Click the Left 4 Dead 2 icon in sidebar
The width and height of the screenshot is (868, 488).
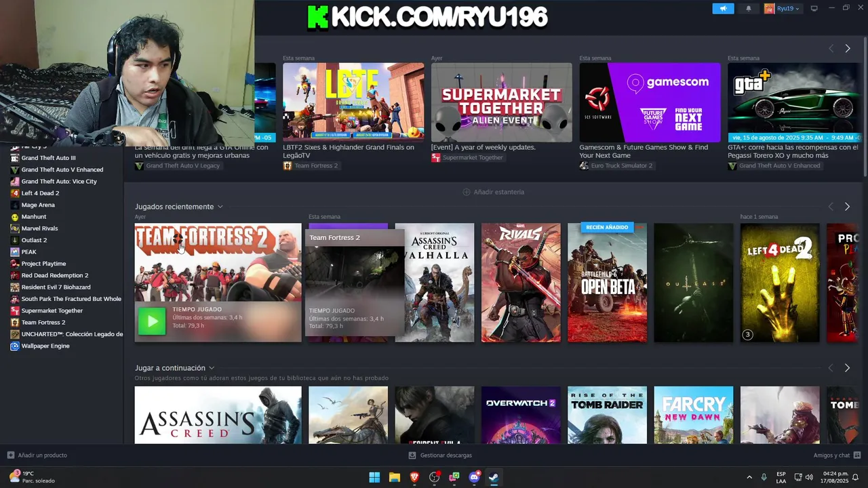(15, 193)
